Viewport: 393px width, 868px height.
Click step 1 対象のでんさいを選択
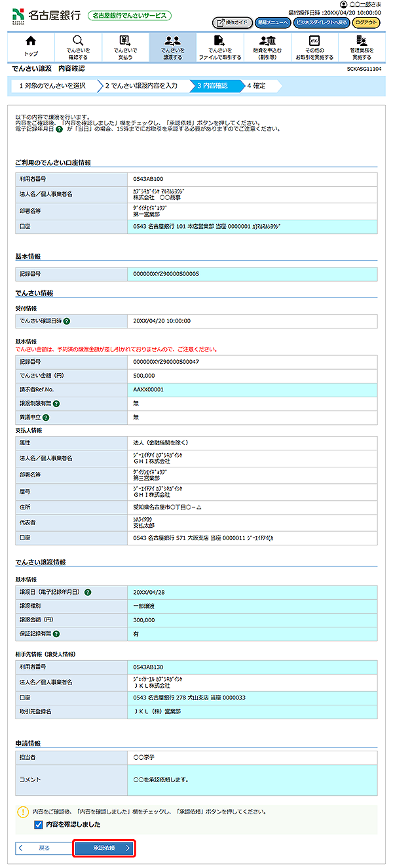52,85
